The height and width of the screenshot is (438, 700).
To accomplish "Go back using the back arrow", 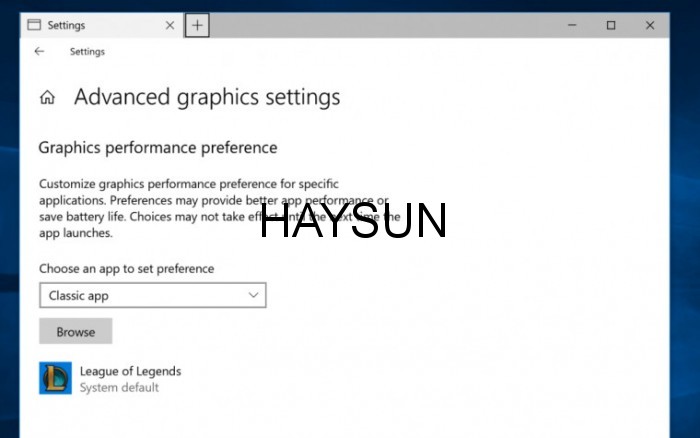I will tap(39, 52).
